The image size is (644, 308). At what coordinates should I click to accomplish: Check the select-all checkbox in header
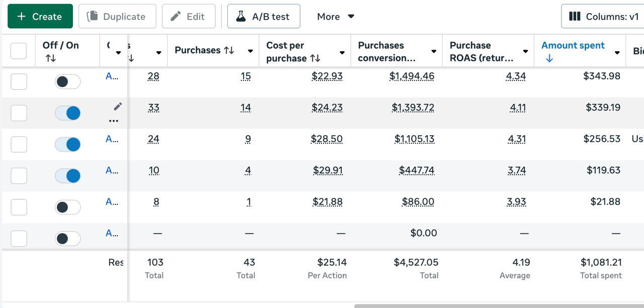(x=19, y=51)
